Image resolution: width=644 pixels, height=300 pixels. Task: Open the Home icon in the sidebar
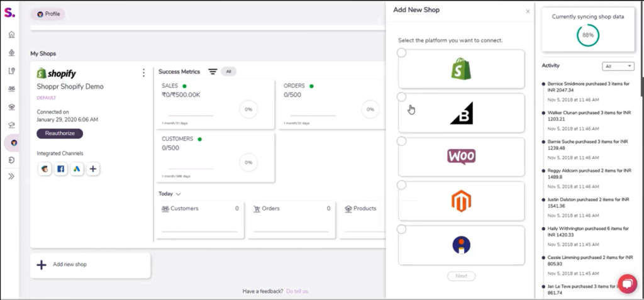(x=11, y=35)
